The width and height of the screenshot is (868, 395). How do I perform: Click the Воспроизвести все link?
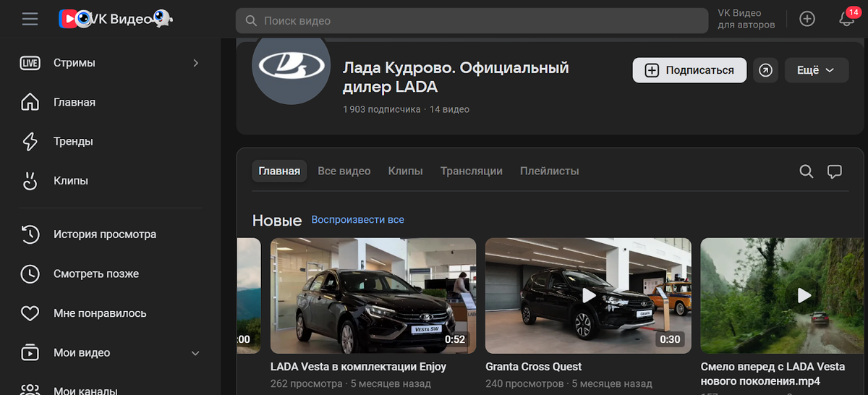coord(357,220)
